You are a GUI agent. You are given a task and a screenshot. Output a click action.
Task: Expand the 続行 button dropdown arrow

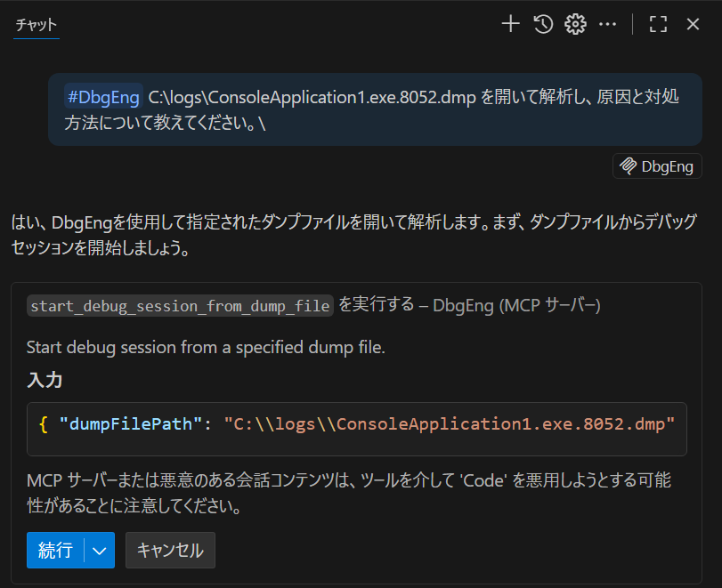[x=100, y=551]
